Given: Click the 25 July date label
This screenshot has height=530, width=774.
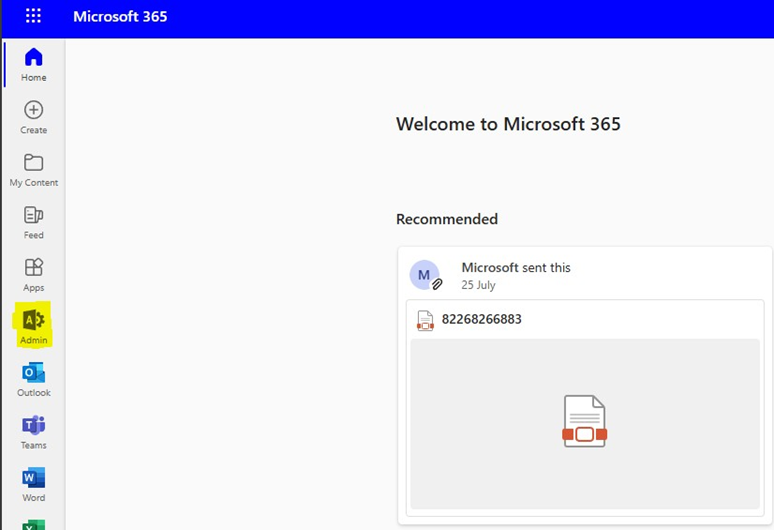Looking at the screenshot, I should tap(478, 285).
